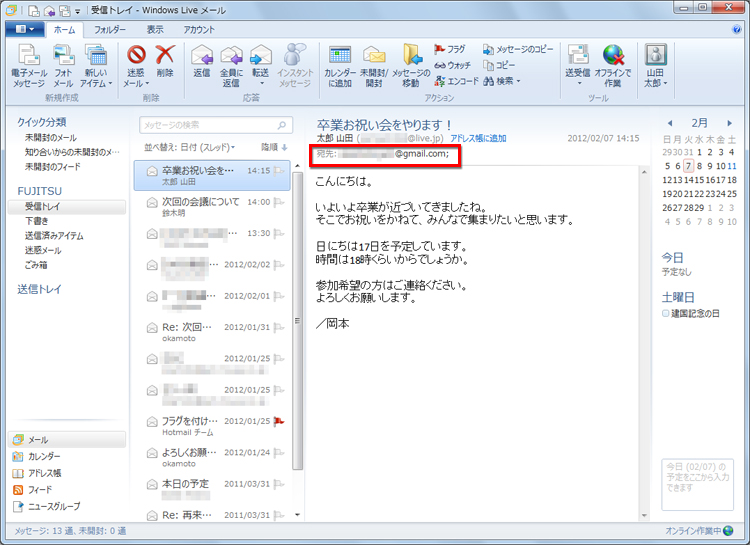Screen dimensions: 750x545
Task: Open the 検索 dropdown in ribbon
Action: (502, 81)
